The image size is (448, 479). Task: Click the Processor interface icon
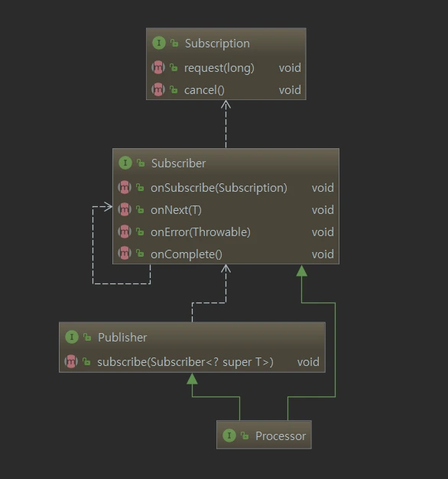coord(229,435)
